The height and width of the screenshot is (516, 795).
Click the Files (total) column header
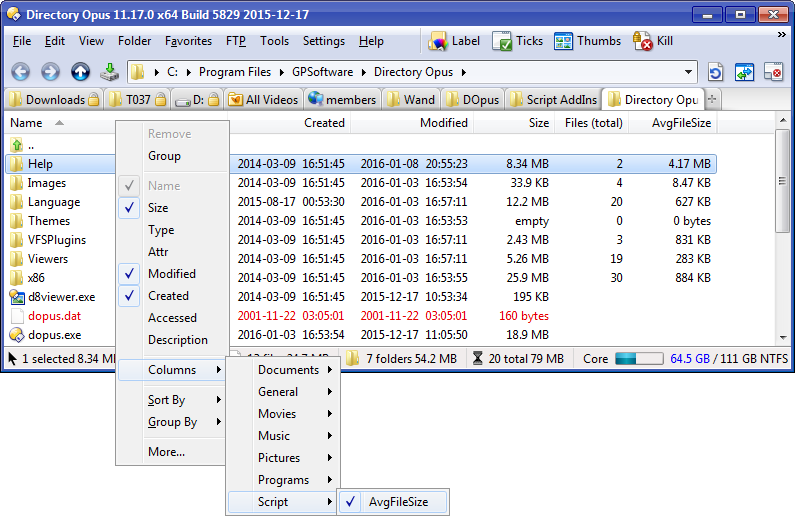click(x=590, y=123)
